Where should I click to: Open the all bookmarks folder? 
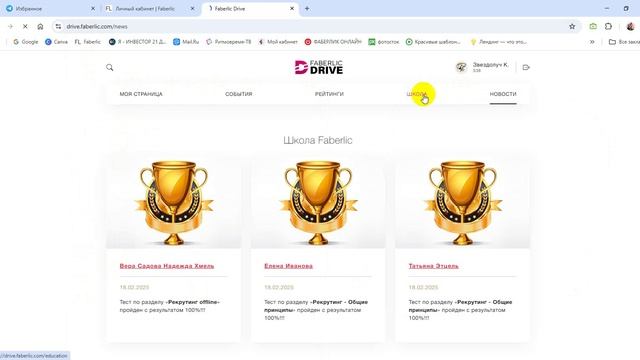pos(624,42)
